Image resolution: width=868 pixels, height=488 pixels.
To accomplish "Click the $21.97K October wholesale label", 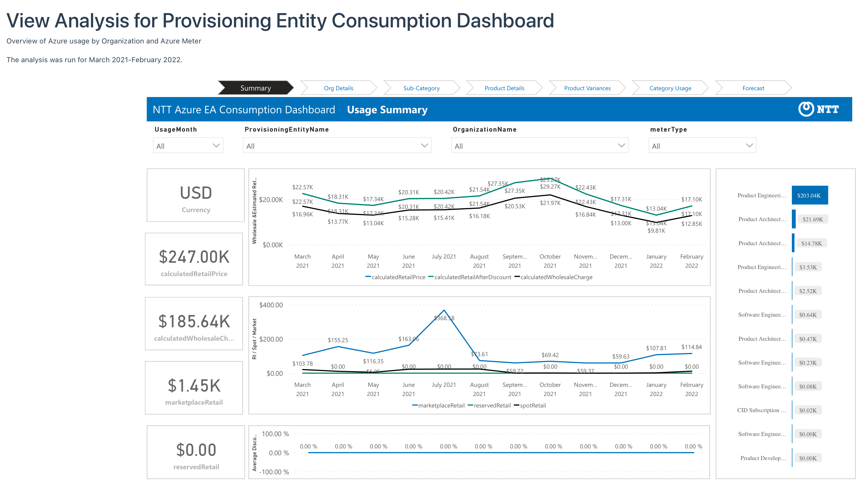I will [x=550, y=203].
